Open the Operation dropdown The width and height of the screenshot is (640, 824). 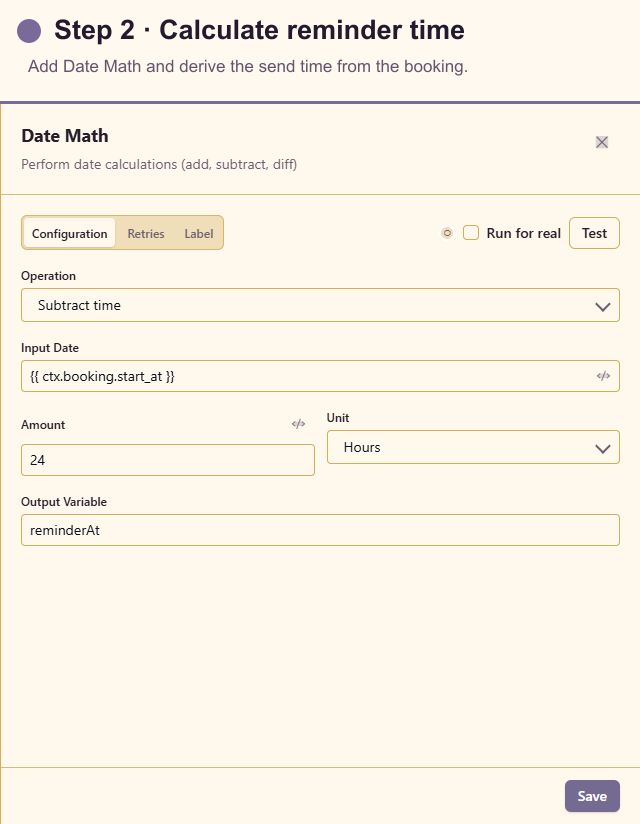(x=321, y=305)
